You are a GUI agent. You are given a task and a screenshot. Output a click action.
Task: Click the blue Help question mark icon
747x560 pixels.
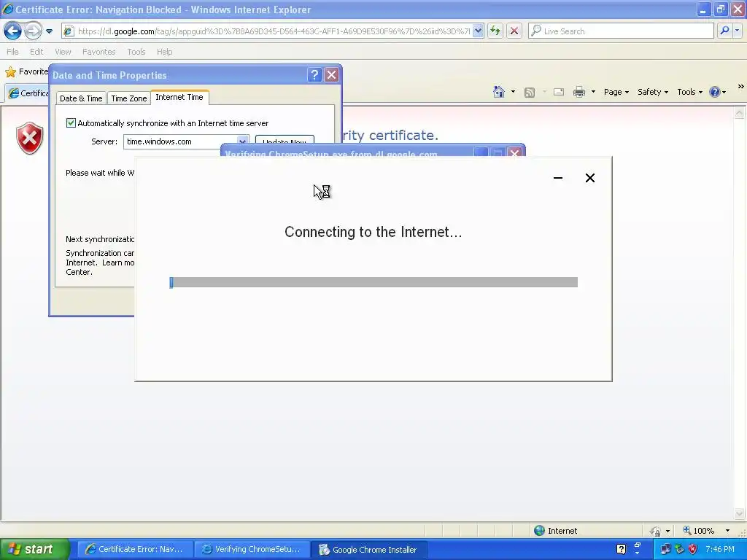click(x=715, y=92)
